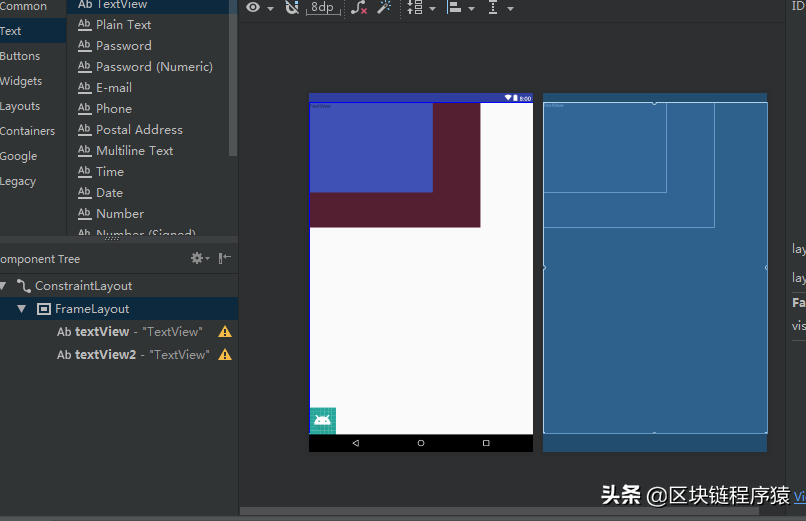Viewport: 806px width, 521px height.
Task: Click the infer constraints magic wand
Action: [384, 7]
